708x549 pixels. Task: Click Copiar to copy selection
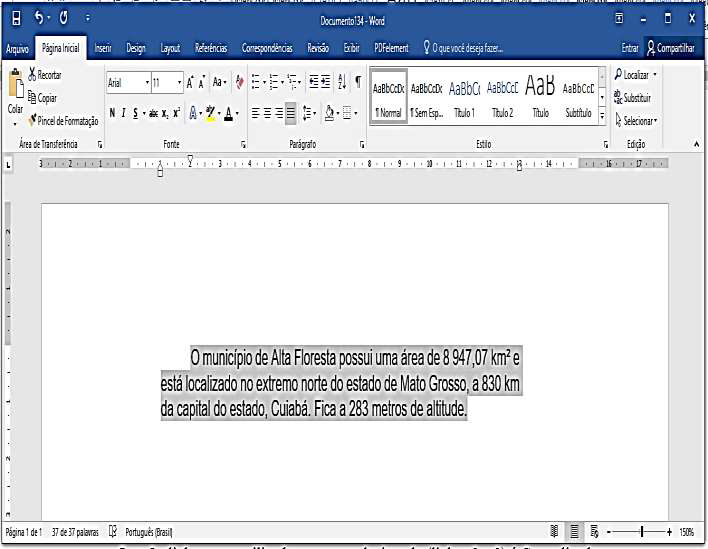pyautogui.click(x=42, y=98)
